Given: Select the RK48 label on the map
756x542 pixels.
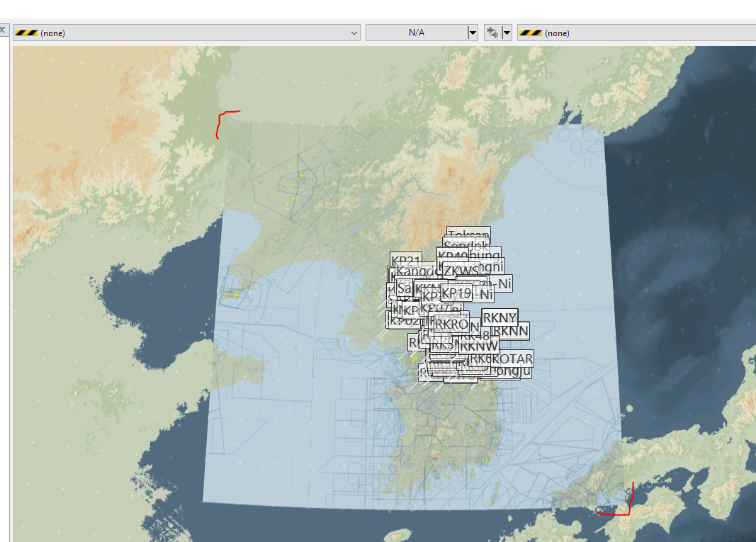Looking at the screenshot, I should [x=475, y=335].
